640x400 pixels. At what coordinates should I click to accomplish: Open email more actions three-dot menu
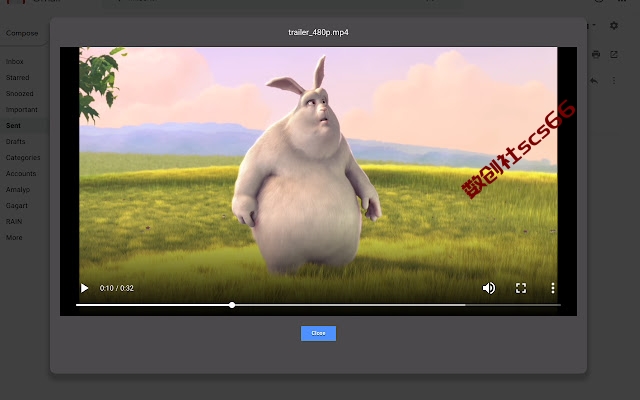(x=614, y=81)
